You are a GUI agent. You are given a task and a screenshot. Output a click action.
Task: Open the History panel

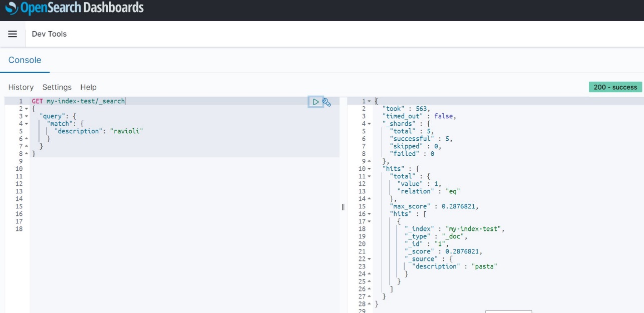(x=21, y=87)
